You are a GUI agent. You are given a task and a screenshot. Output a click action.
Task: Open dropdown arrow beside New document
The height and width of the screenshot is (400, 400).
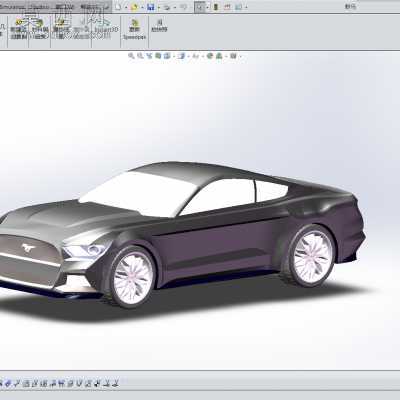click(x=126, y=7)
